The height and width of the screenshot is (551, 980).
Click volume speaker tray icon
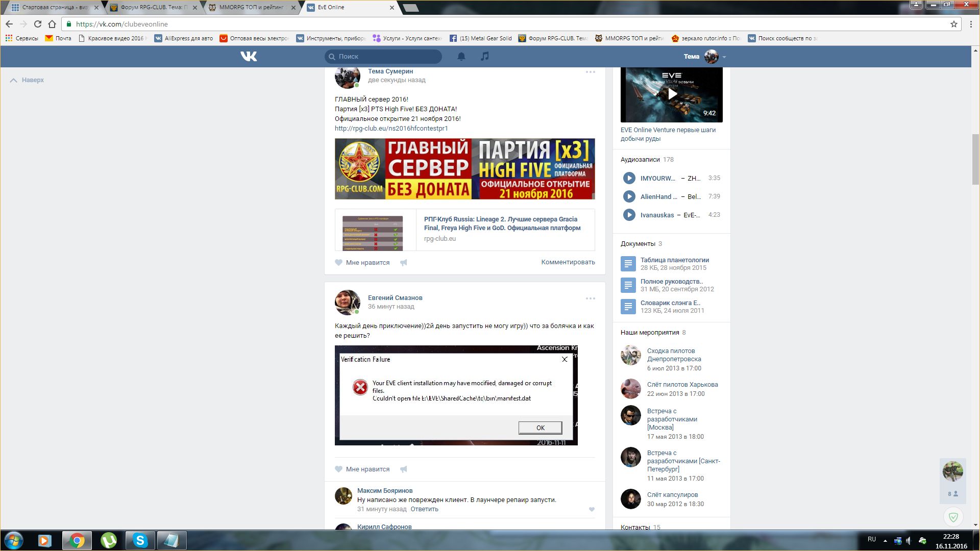coord(909,540)
